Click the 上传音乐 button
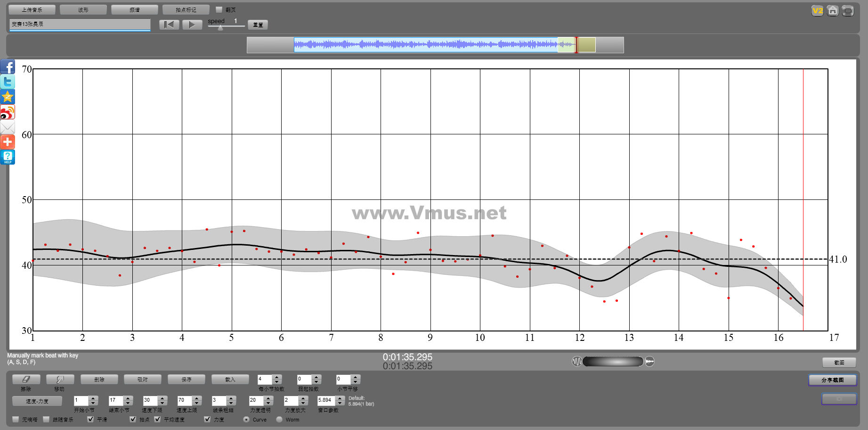The width and height of the screenshot is (868, 430). coord(32,9)
